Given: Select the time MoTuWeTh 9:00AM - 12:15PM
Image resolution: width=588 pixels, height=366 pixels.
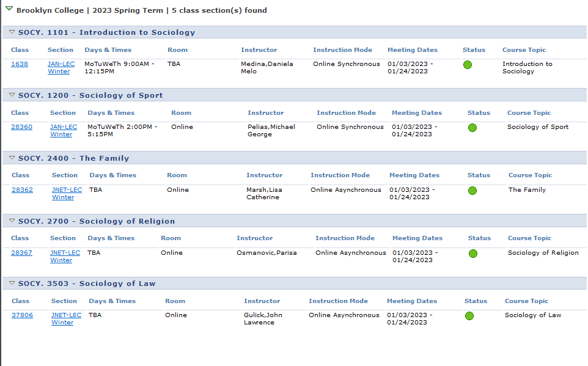Looking at the screenshot, I should pyautogui.click(x=120, y=68).
